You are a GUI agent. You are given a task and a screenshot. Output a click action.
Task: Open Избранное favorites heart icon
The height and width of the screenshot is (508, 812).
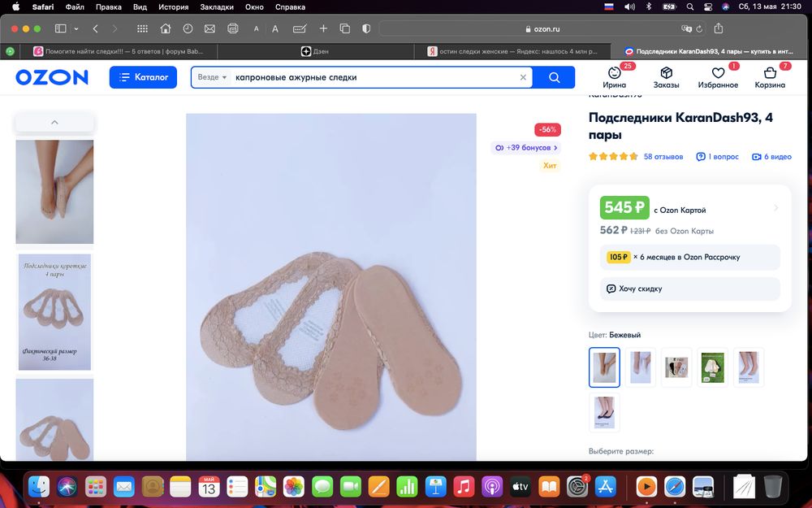718,76
